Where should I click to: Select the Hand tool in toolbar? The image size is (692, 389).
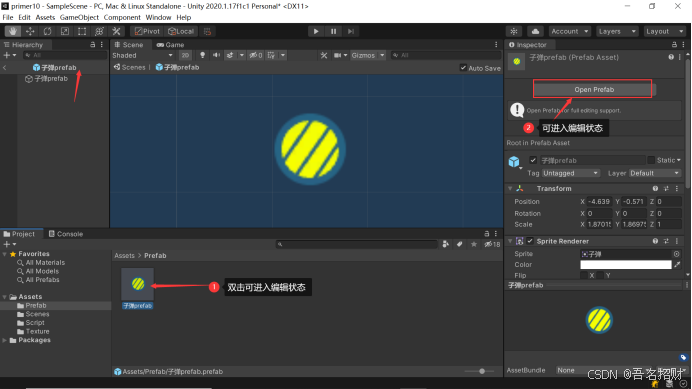pyautogui.click(x=13, y=31)
